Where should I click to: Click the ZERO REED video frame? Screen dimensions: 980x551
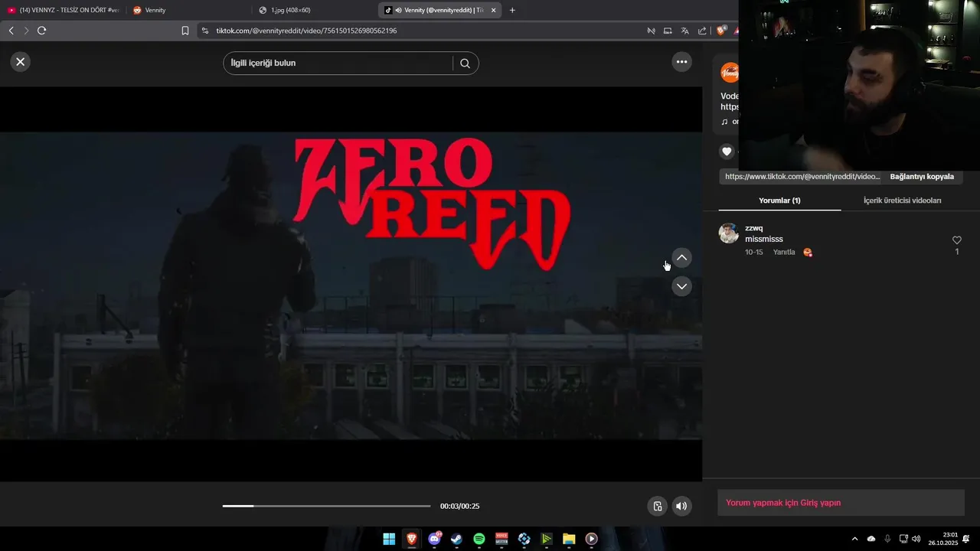click(x=351, y=285)
